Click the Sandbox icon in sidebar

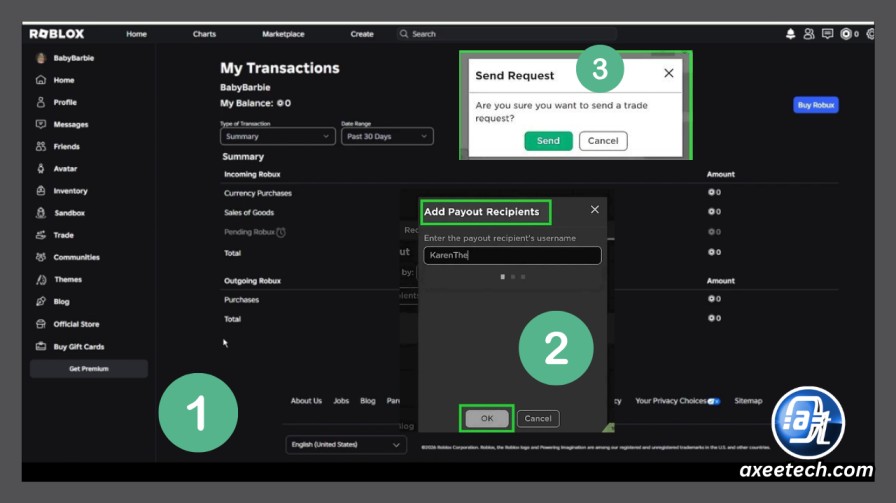point(41,213)
